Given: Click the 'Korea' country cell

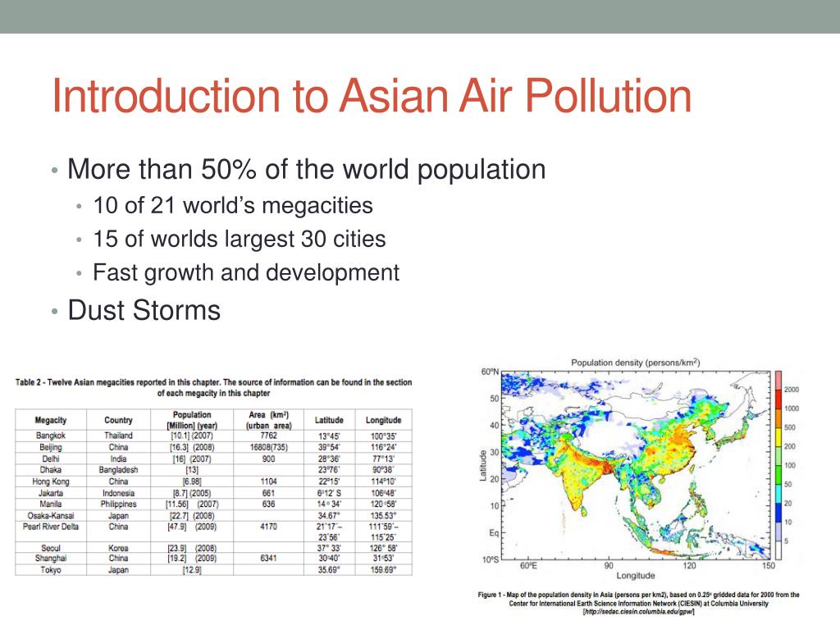Looking at the screenshot, I should pos(118,548).
